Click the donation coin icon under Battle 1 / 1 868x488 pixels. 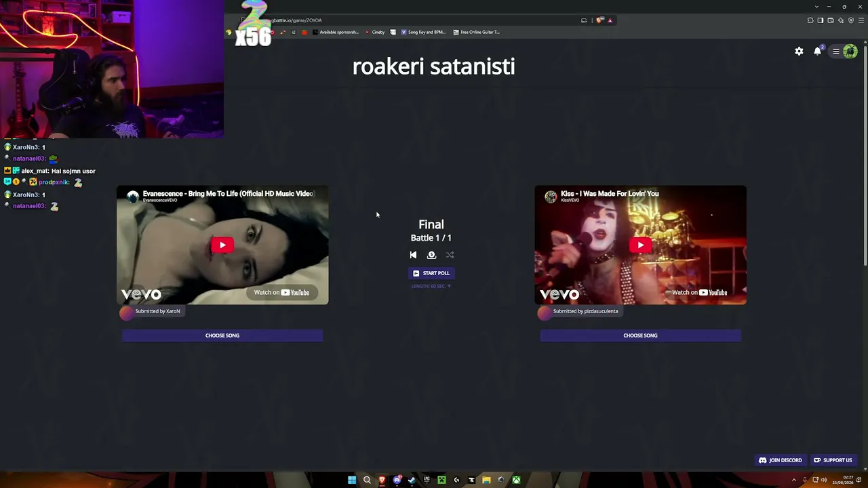(431, 255)
